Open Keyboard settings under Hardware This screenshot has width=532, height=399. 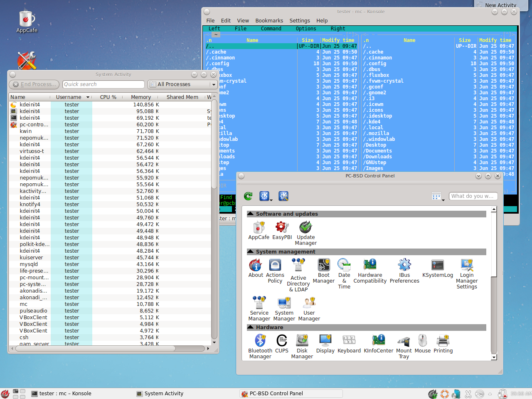(x=349, y=344)
